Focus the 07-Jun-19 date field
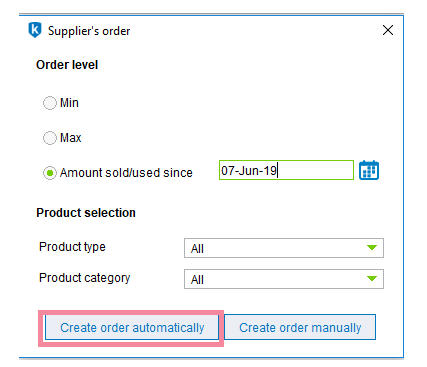The image size is (427, 367). (286, 170)
